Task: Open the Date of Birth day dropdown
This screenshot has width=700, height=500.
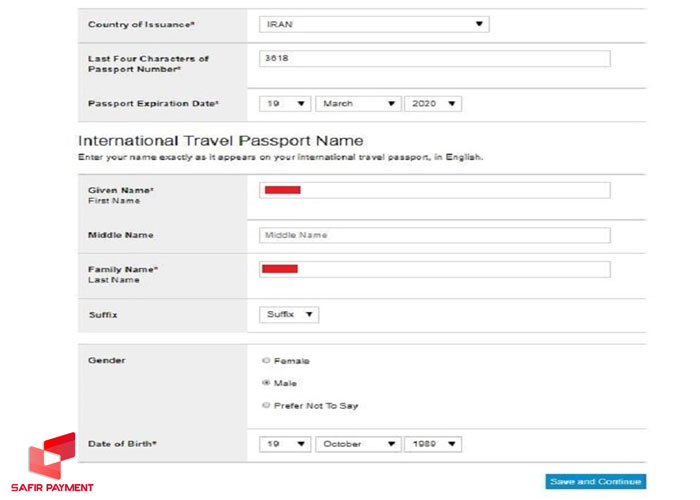Action: [285, 444]
